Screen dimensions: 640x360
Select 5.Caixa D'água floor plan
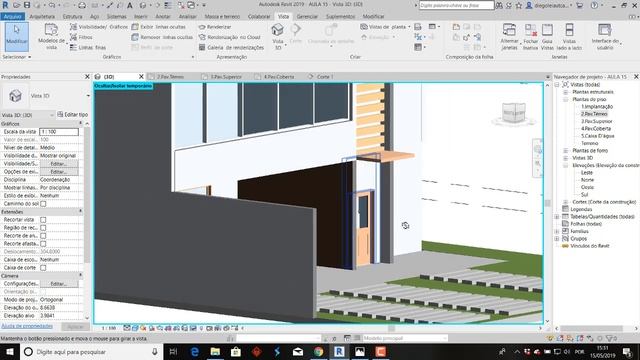point(598,136)
